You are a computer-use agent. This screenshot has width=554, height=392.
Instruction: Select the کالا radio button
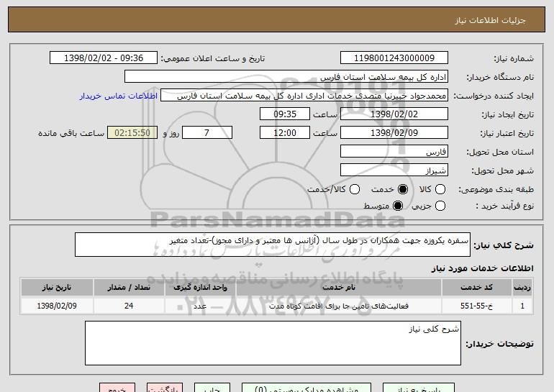click(440, 189)
